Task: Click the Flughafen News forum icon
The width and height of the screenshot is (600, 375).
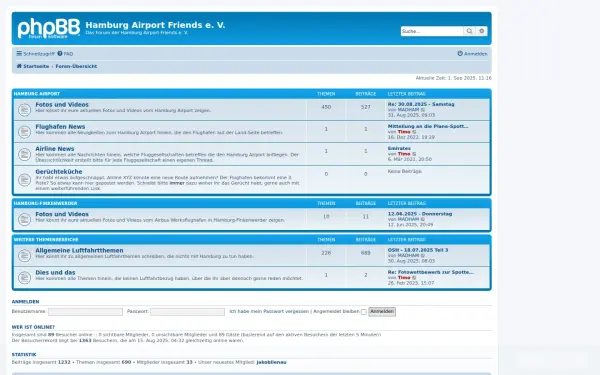Action: click(x=24, y=132)
